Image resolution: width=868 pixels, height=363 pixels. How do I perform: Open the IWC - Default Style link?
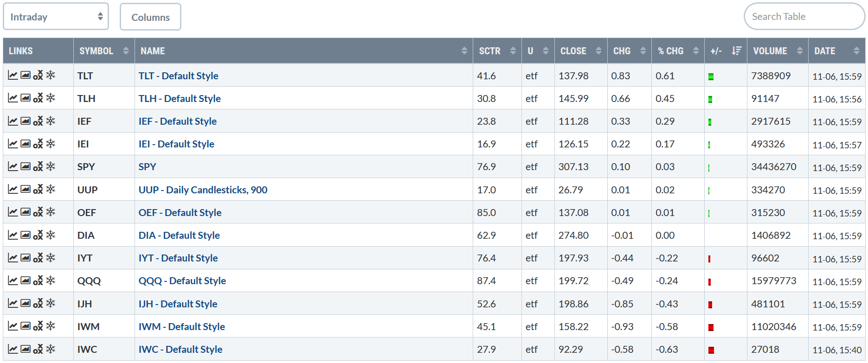pyautogui.click(x=180, y=349)
